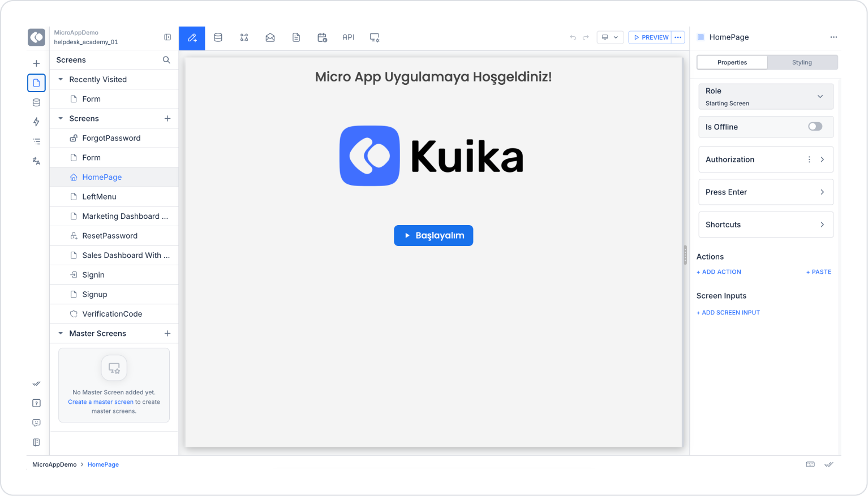Select the welcome heading text on canvas

tap(433, 77)
